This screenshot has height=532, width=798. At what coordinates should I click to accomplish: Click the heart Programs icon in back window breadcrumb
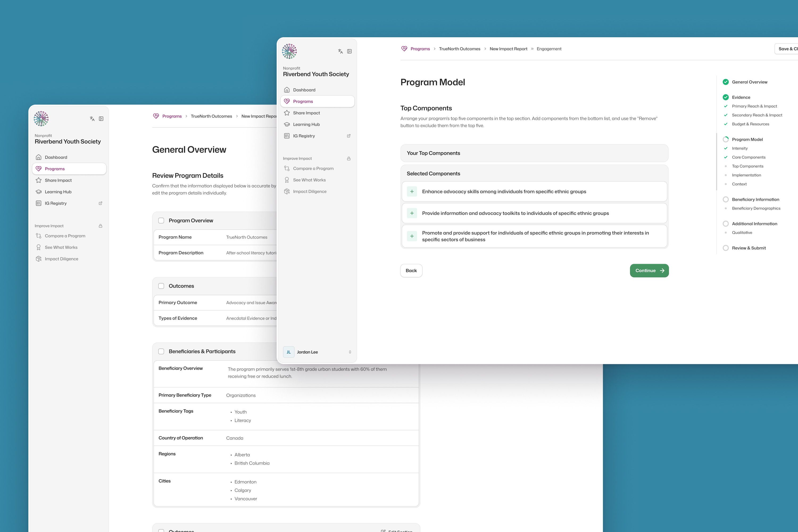click(x=156, y=116)
